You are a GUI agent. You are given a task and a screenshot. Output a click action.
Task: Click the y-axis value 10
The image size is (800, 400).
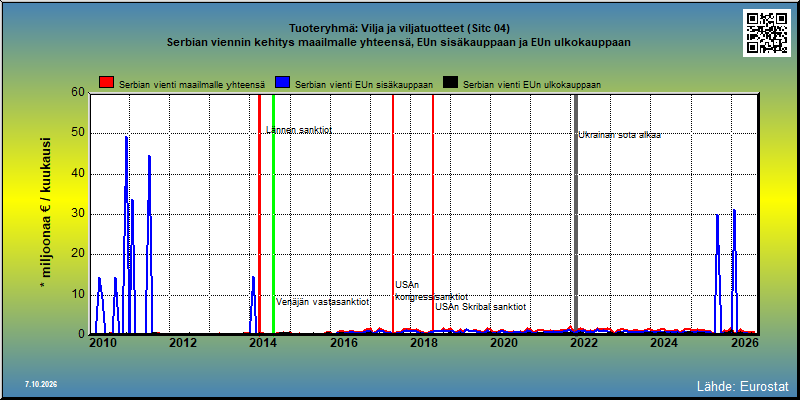pyautogui.click(x=78, y=294)
